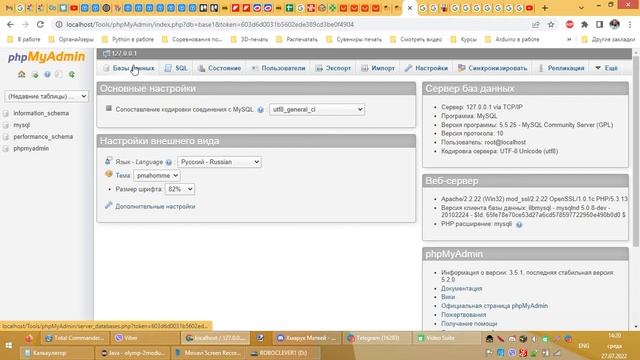
Task: Toggle the browser side panel icon
Action: point(599,24)
